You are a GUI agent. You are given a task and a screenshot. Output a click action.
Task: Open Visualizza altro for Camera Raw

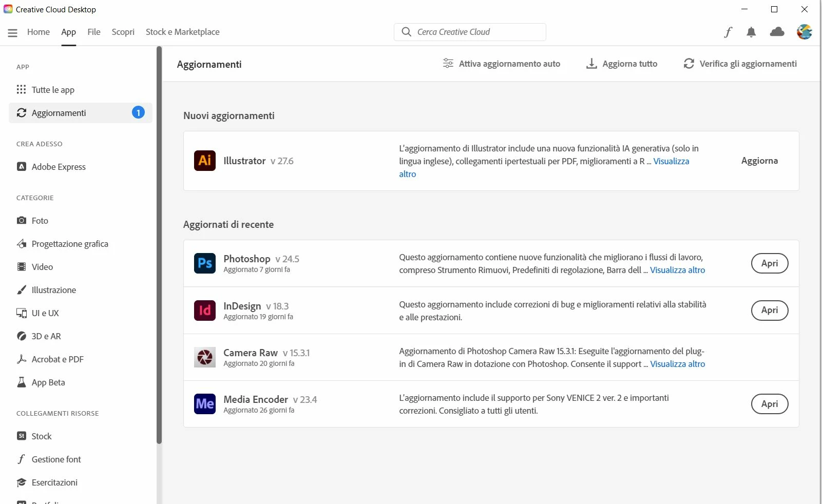coord(678,364)
